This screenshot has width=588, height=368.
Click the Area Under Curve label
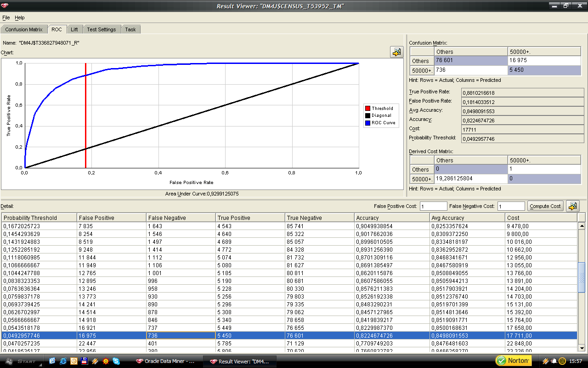coord(202,194)
